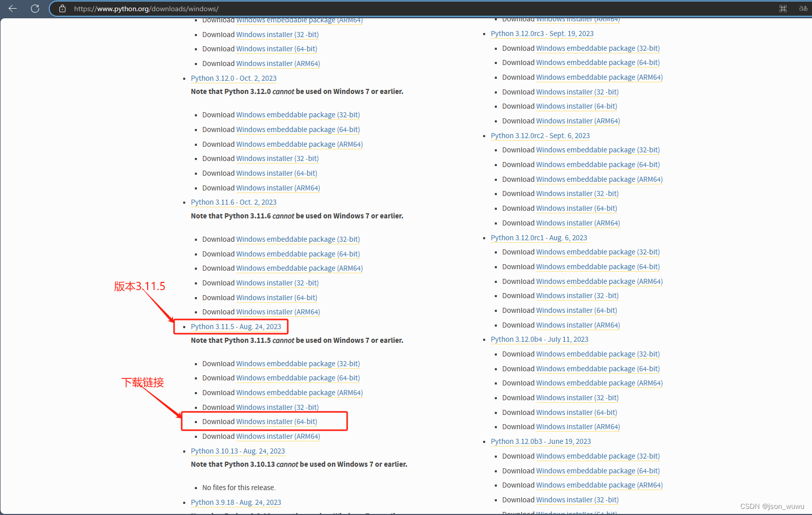The height and width of the screenshot is (515, 812).
Task: Download Python 3.11.5 Windows installer (32-bit)
Action: pyautogui.click(x=277, y=407)
